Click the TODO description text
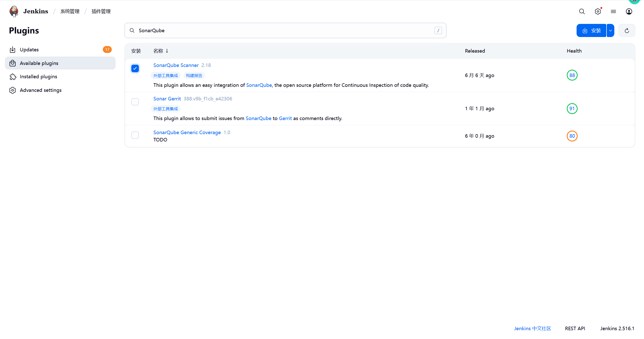This screenshot has height=339, width=644. click(x=160, y=140)
